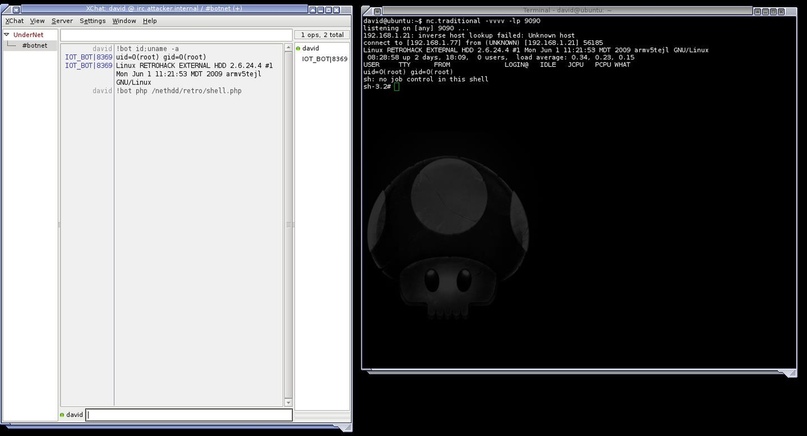This screenshot has height=436, width=807.
Task: Click the message input box beside david
Action: (189, 414)
